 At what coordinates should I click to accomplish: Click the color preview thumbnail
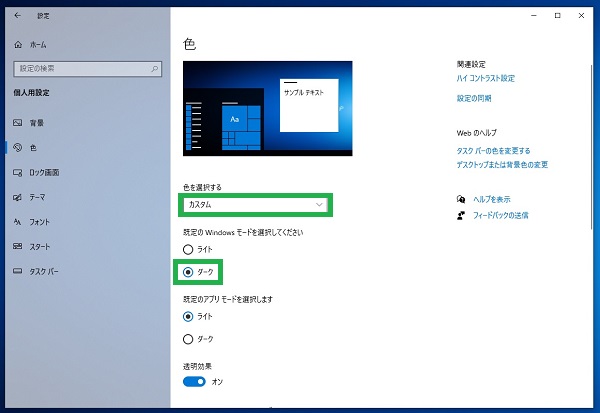point(267,108)
